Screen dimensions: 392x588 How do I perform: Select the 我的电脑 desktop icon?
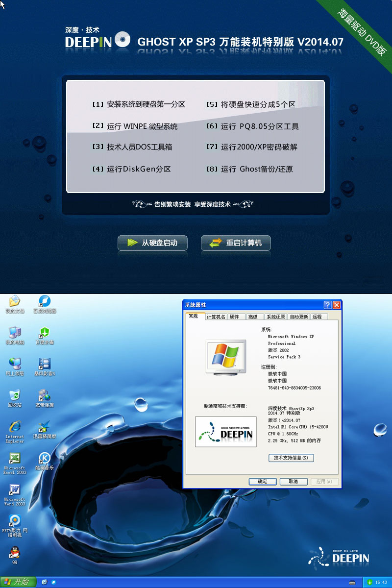tap(15, 336)
